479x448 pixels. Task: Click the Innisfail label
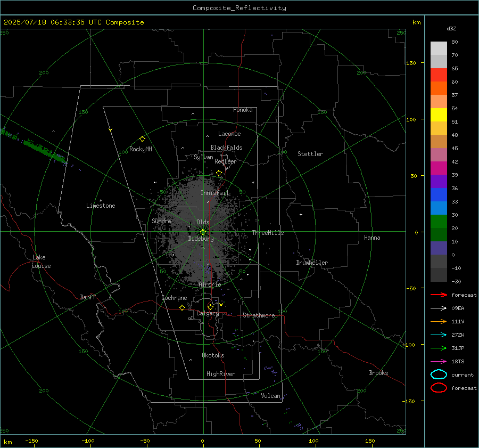tap(214, 193)
